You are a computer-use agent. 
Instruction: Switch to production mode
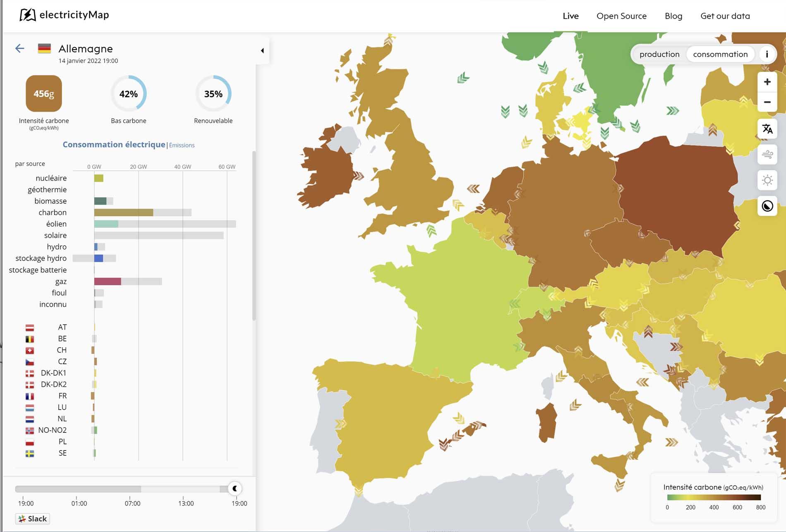pyautogui.click(x=659, y=54)
